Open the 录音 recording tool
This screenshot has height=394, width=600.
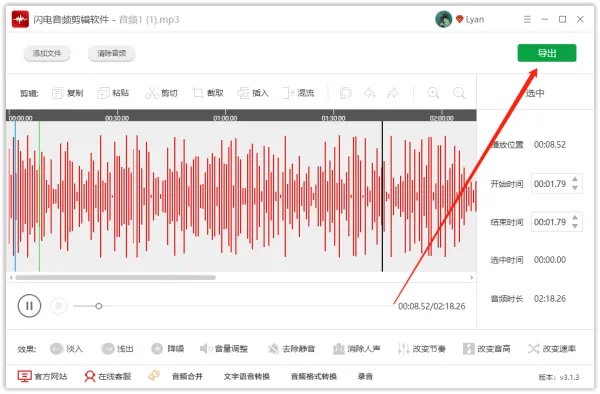pos(365,376)
